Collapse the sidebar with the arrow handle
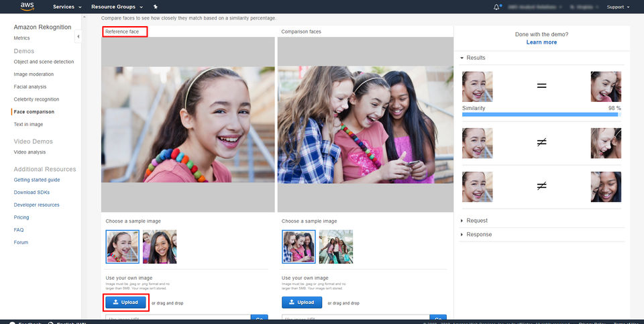This screenshot has width=644, height=324. pyautogui.click(x=78, y=37)
